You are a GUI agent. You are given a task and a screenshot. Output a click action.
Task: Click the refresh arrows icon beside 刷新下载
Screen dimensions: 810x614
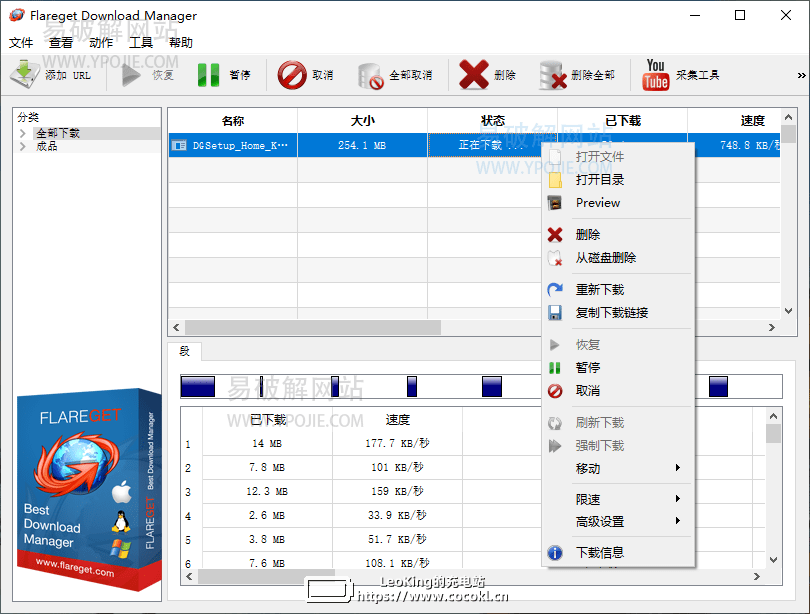[555, 423]
